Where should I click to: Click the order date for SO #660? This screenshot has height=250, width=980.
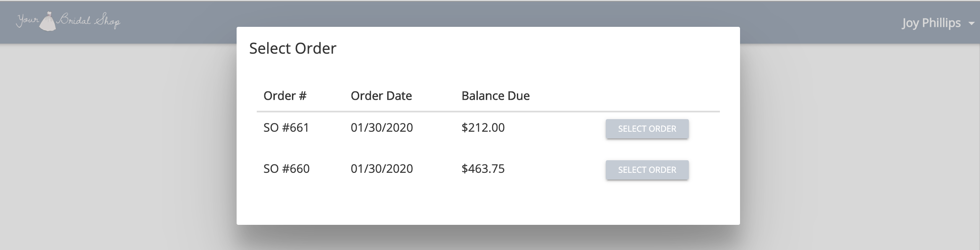382,169
